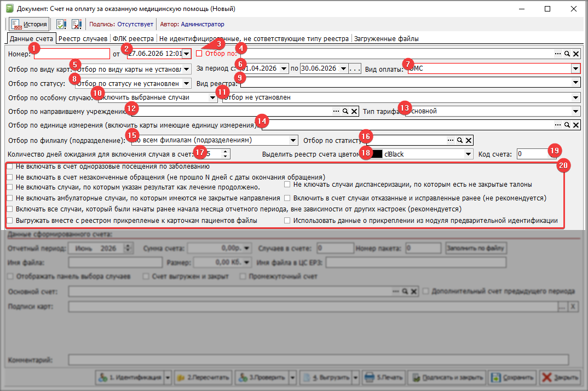Open Не идентифицированные, не соответствующие типу реестра tab

click(x=254, y=39)
